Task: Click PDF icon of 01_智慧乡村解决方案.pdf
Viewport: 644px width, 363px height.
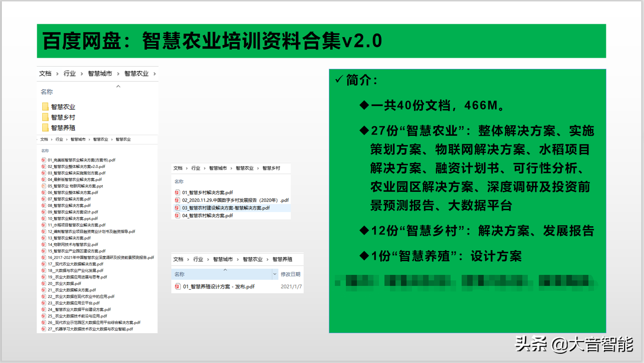Action: pos(178,193)
